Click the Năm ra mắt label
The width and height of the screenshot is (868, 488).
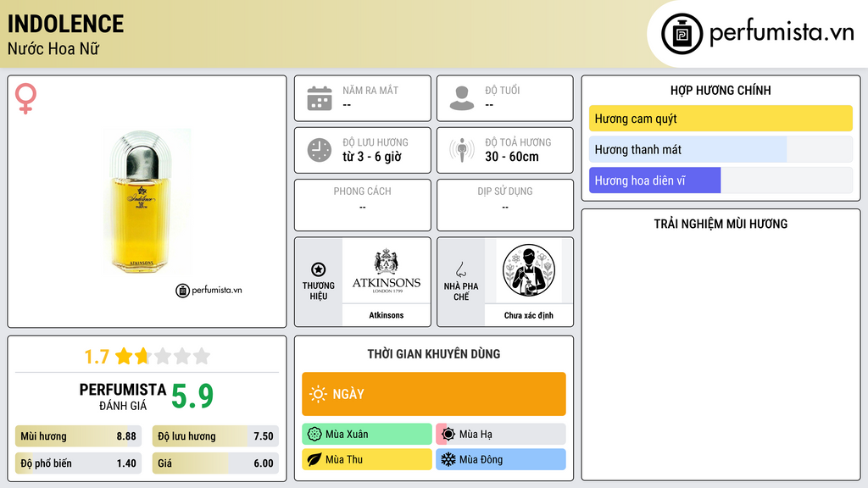[370, 90]
